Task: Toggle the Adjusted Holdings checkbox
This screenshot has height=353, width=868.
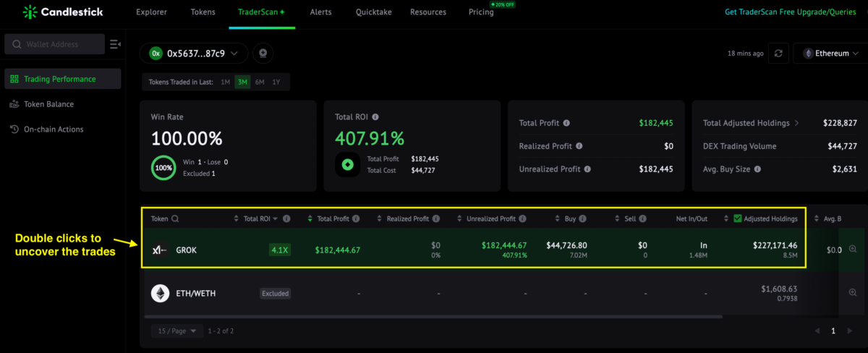Action: coord(738,218)
